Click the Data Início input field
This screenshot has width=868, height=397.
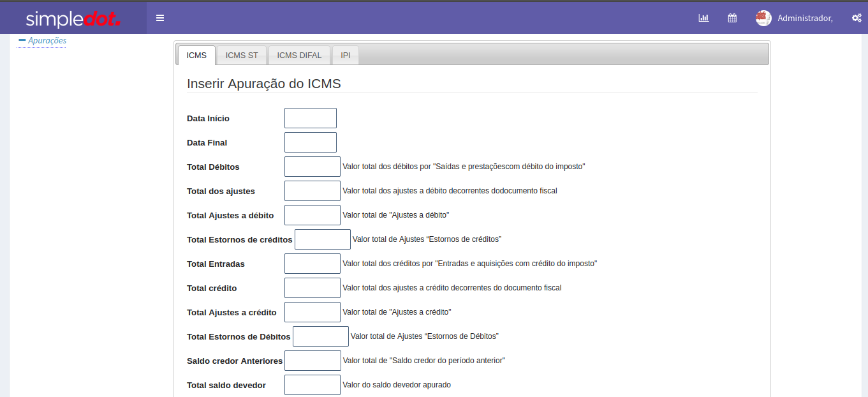pos(310,118)
